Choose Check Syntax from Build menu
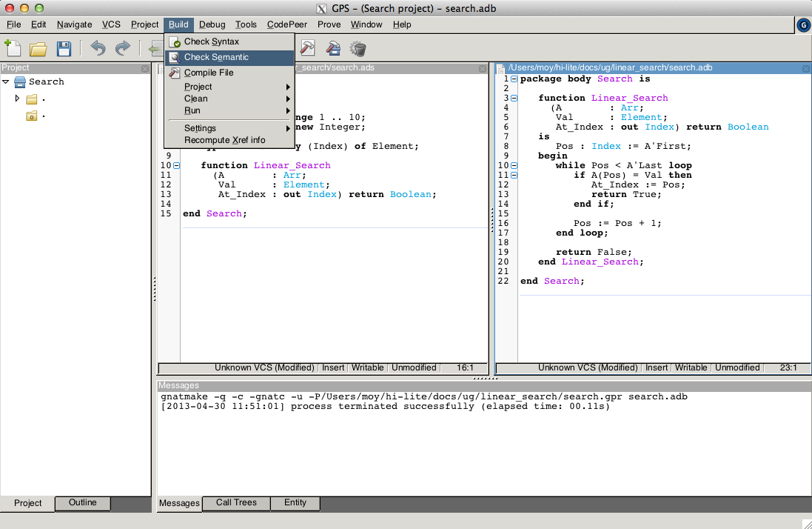The image size is (812, 529). pyautogui.click(x=229, y=41)
